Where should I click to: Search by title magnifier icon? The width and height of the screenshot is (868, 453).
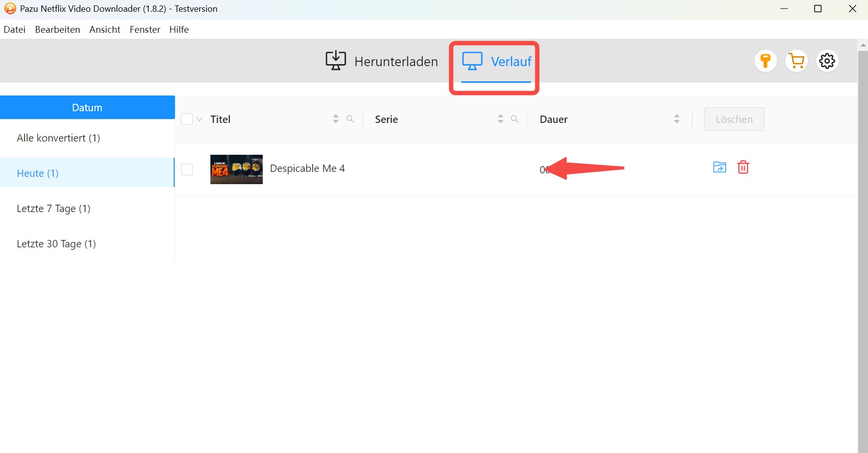coord(350,119)
